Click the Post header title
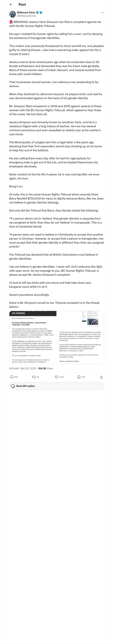The image size is (113, 644). [22, 5]
